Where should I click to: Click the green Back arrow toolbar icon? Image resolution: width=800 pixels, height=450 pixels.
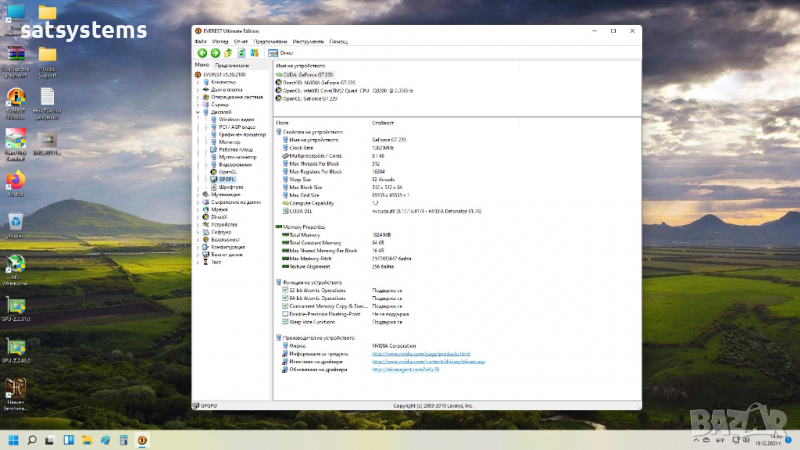click(202, 52)
